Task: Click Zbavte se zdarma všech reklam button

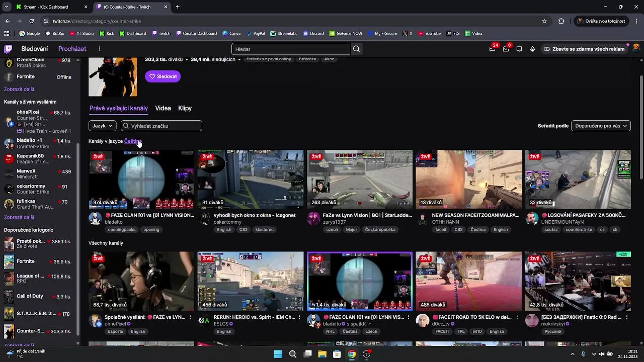Action: 584,49
